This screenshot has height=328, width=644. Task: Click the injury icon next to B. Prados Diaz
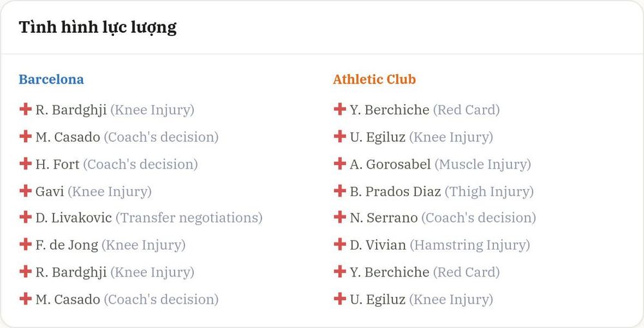[x=339, y=190]
